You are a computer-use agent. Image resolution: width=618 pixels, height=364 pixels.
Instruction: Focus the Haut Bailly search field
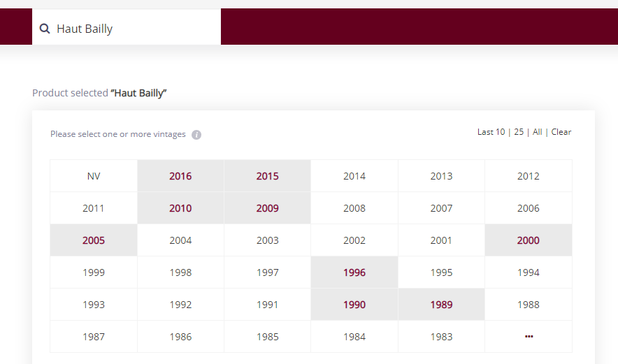[x=127, y=27]
